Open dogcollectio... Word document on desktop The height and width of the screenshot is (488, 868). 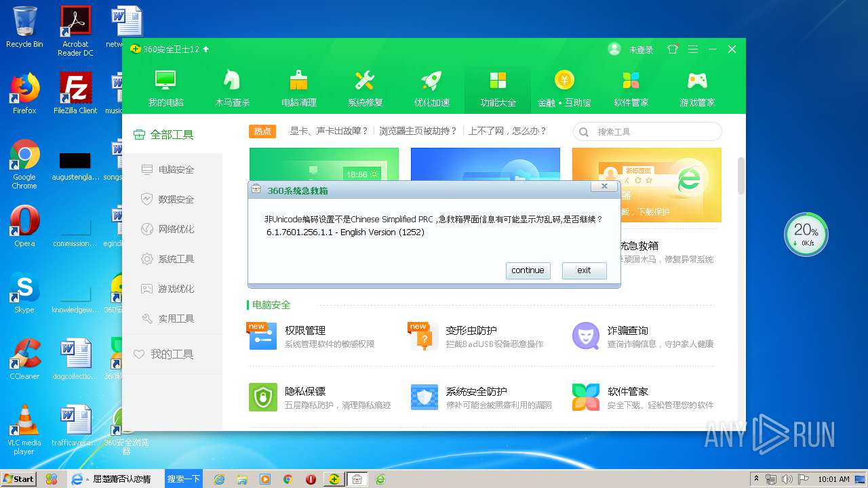[x=75, y=359]
